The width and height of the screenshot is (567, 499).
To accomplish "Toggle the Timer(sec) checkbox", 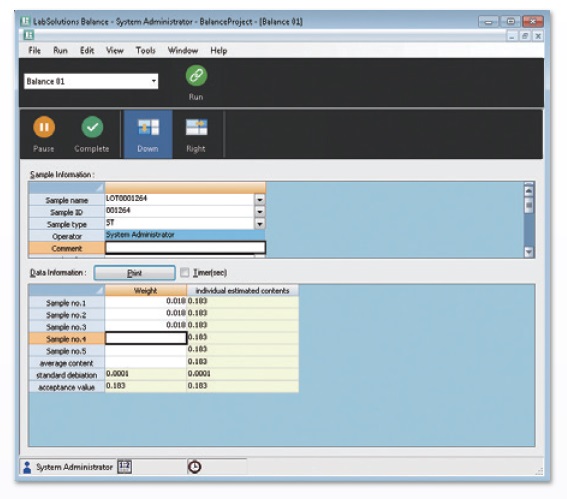I will coord(184,272).
